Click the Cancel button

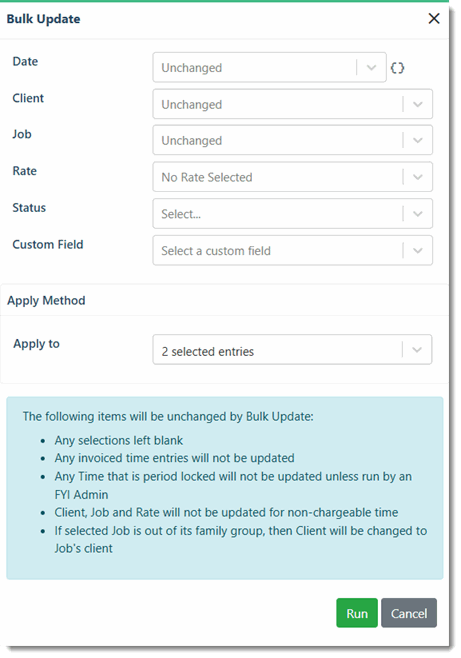pos(409,613)
